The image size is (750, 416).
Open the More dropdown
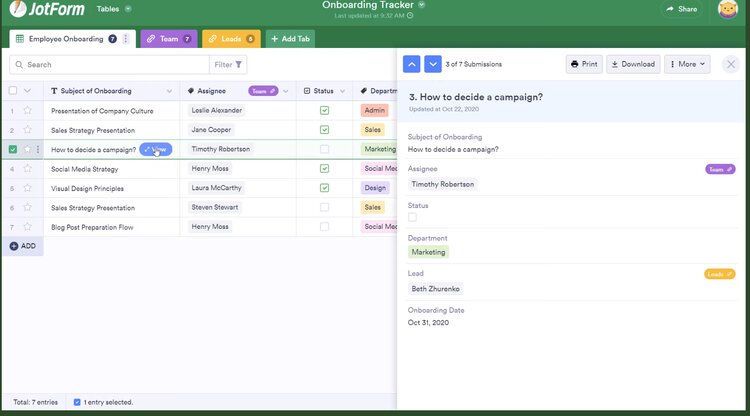click(687, 64)
